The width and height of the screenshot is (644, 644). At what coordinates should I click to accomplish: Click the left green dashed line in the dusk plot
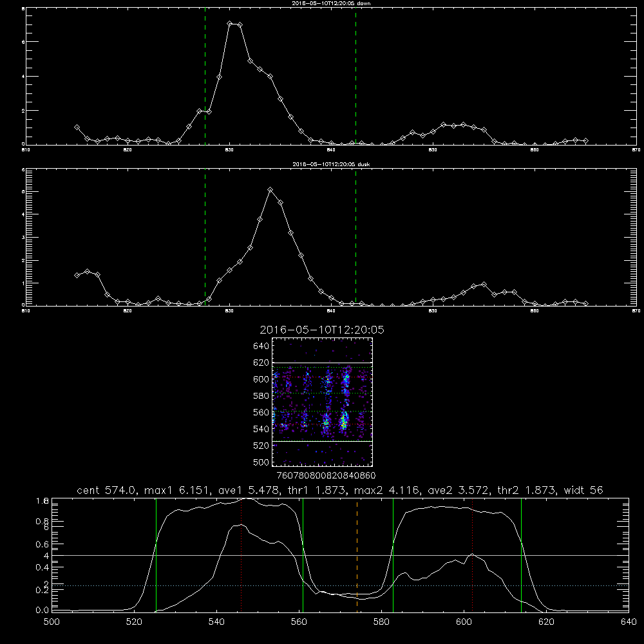(205, 237)
